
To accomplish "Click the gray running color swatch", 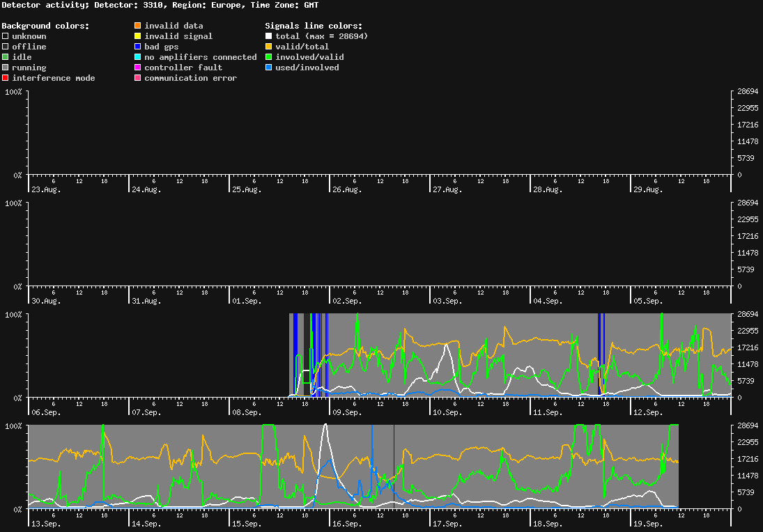I will pos(6,68).
